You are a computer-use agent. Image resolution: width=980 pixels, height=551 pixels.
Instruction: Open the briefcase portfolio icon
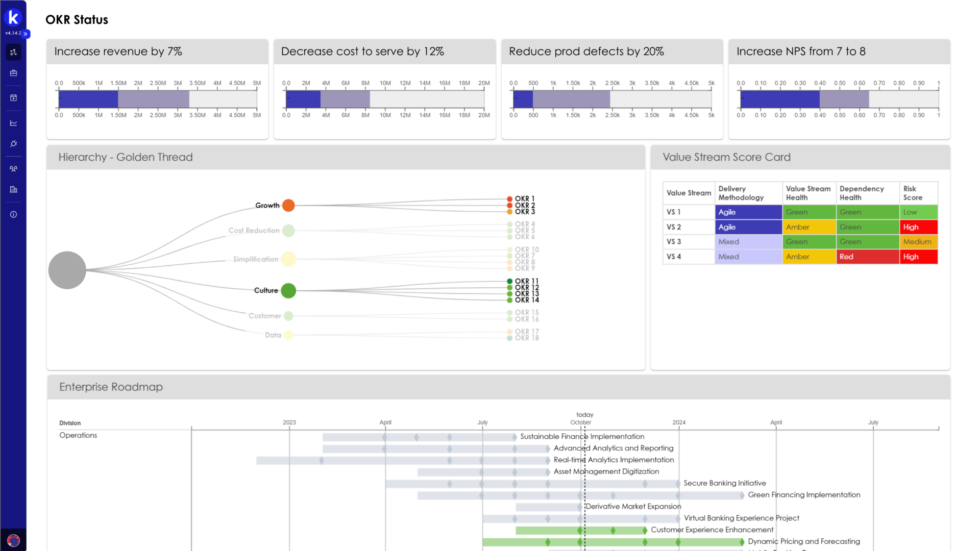pyautogui.click(x=13, y=73)
